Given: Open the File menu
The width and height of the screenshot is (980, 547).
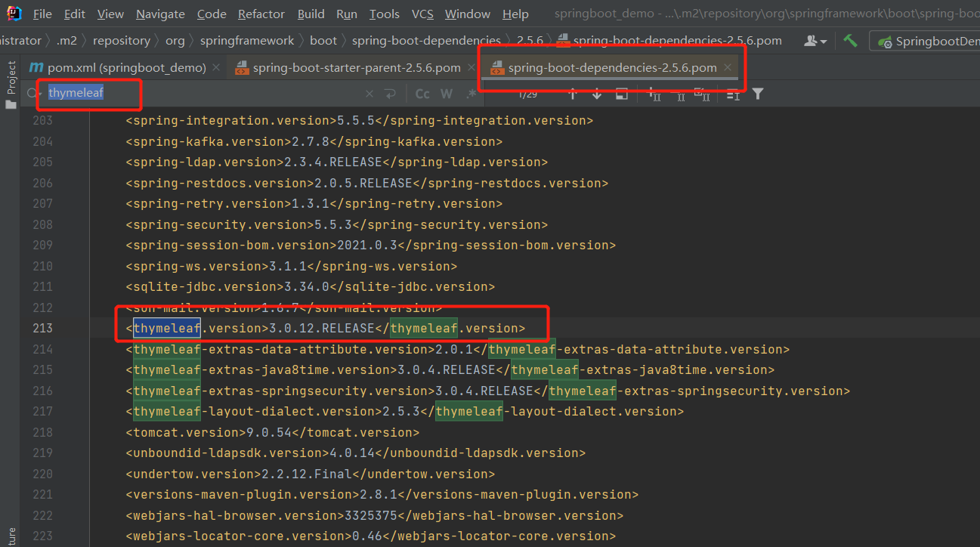Looking at the screenshot, I should coord(43,14).
